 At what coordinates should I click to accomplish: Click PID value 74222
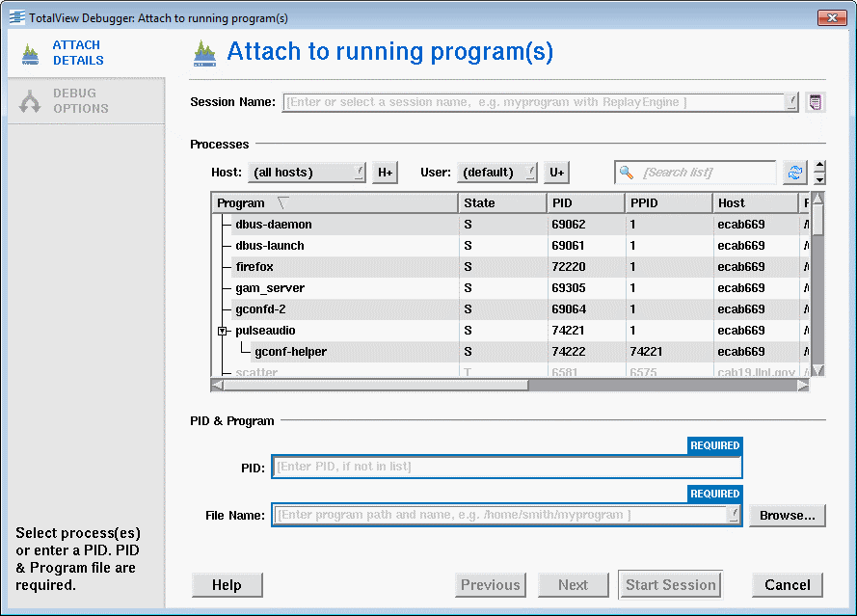coord(569,352)
